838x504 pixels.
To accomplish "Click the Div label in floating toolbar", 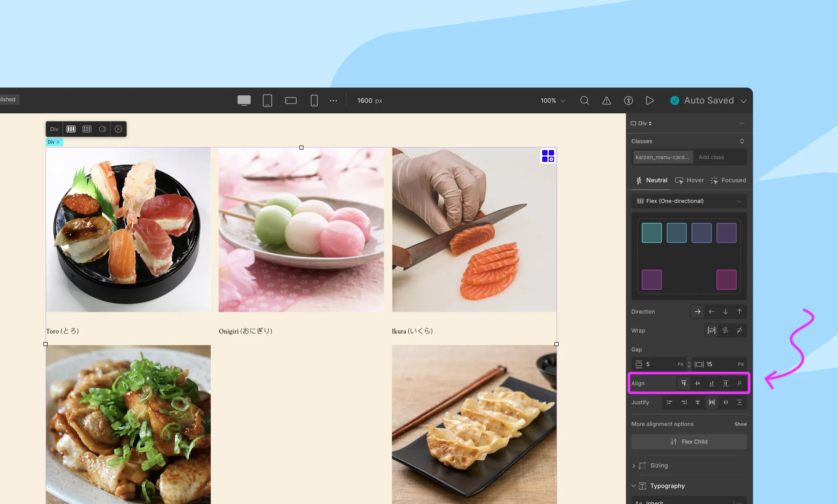I will pyautogui.click(x=54, y=129).
